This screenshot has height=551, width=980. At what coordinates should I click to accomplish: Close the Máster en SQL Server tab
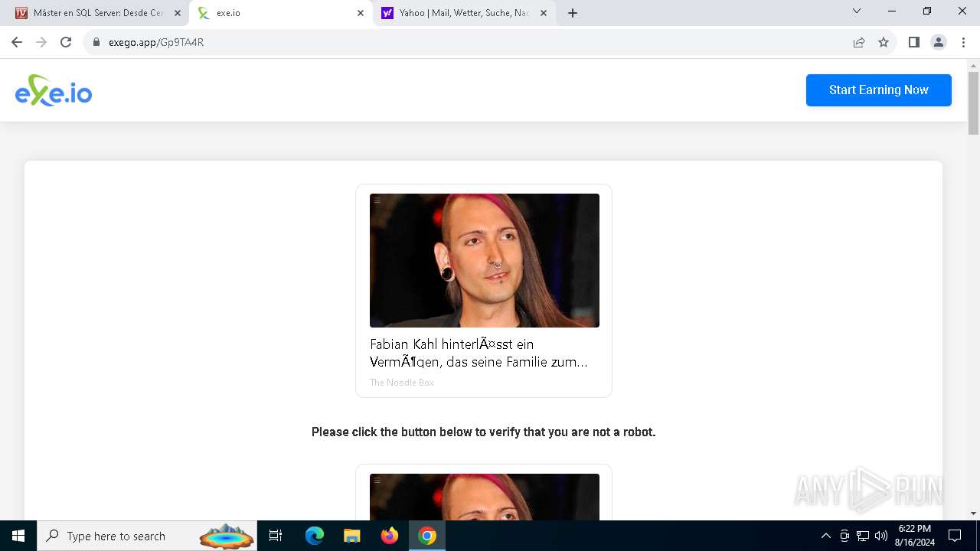pos(178,13)
